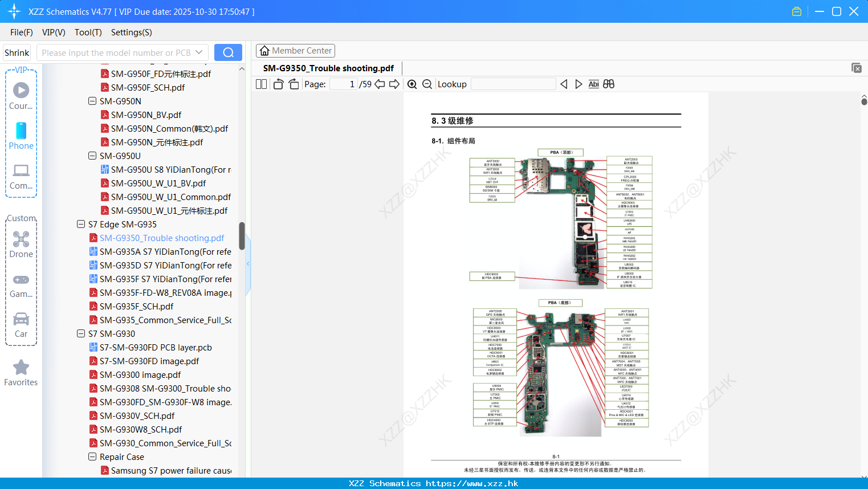Open Member Center
Image resolution: width=868 pixels, height=489 pixels.
point(295,51)
